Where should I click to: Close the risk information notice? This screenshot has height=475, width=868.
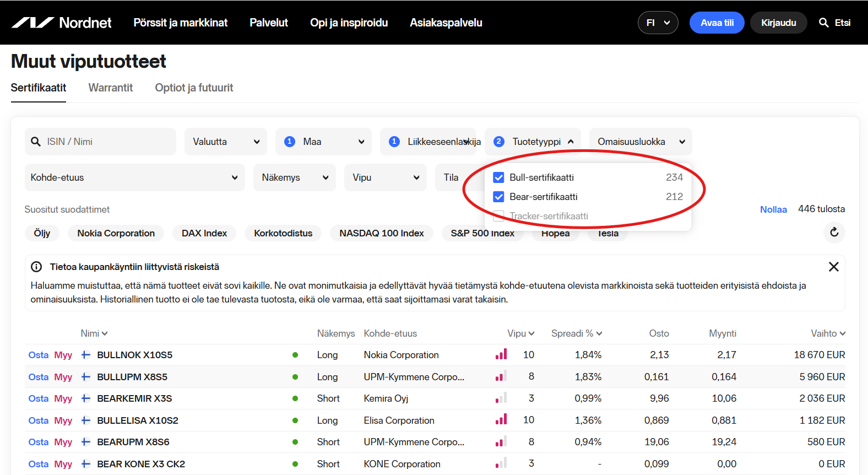click(x=833, y=267)
